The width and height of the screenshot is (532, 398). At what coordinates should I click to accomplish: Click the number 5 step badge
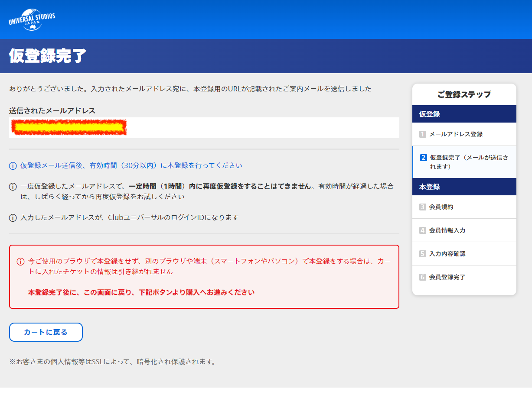point(423,254)
